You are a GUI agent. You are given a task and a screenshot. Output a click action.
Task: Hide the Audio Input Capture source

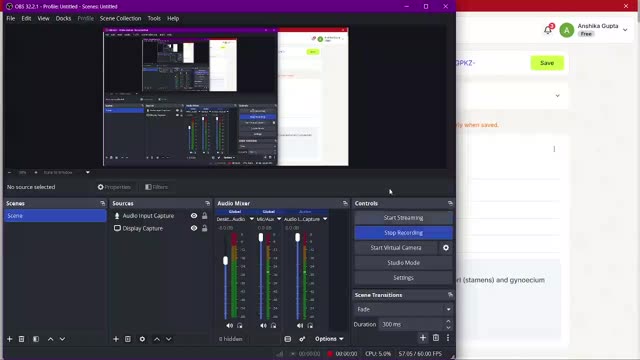point(194,216)
